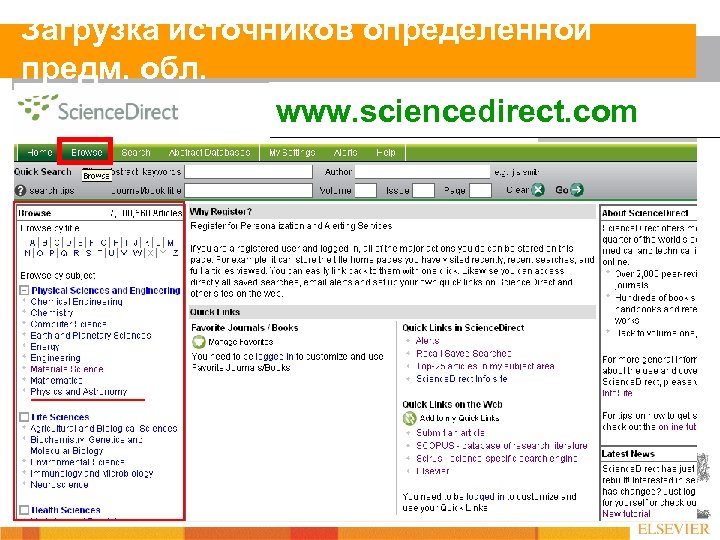720x540 pixels.
Task: Click the ScienceDirect logo
Action: (x=98, y=108)
